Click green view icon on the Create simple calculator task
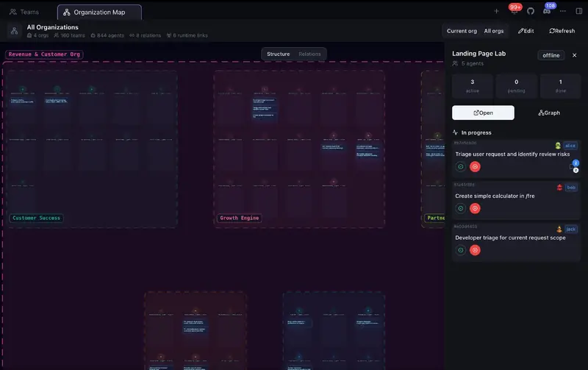This screenshot has width=588, height=370. [461, 208]
